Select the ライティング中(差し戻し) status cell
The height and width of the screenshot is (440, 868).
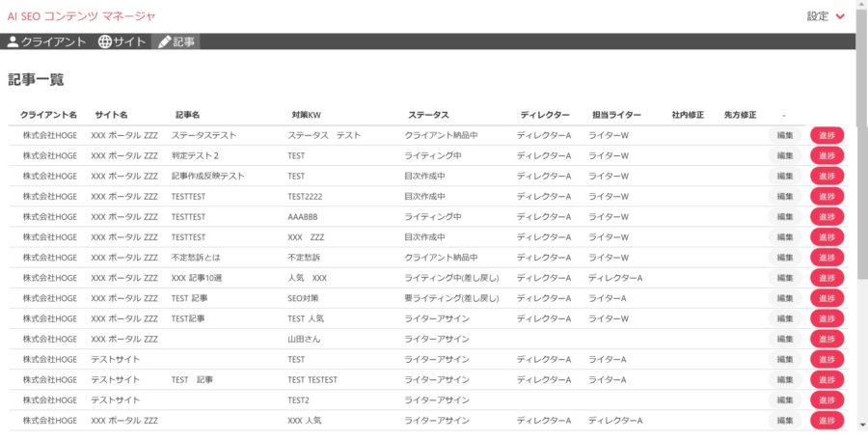tap(451, 278)
